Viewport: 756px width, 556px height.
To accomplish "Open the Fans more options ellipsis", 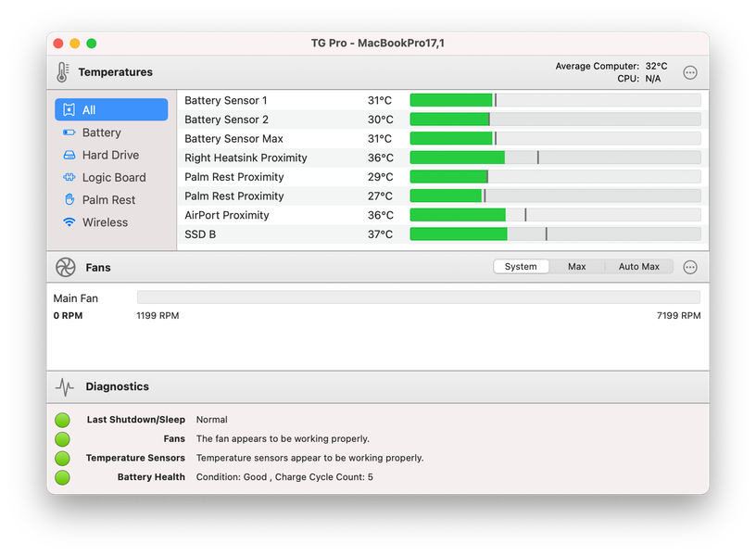I will point(690,267).
